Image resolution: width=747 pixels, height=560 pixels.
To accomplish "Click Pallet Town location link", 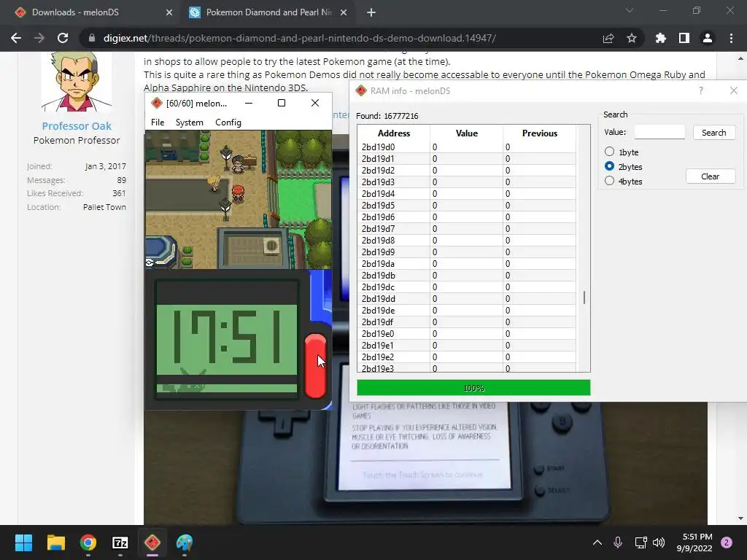I will (x=104, y=207).
